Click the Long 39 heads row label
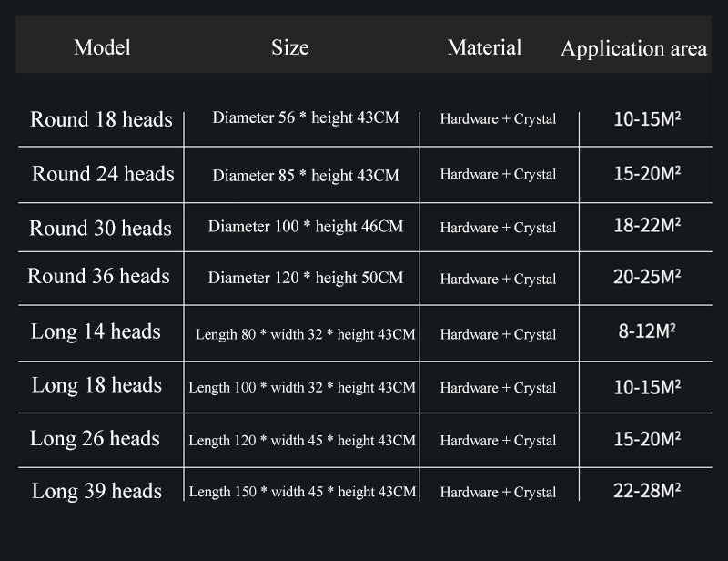 [96, 492]
